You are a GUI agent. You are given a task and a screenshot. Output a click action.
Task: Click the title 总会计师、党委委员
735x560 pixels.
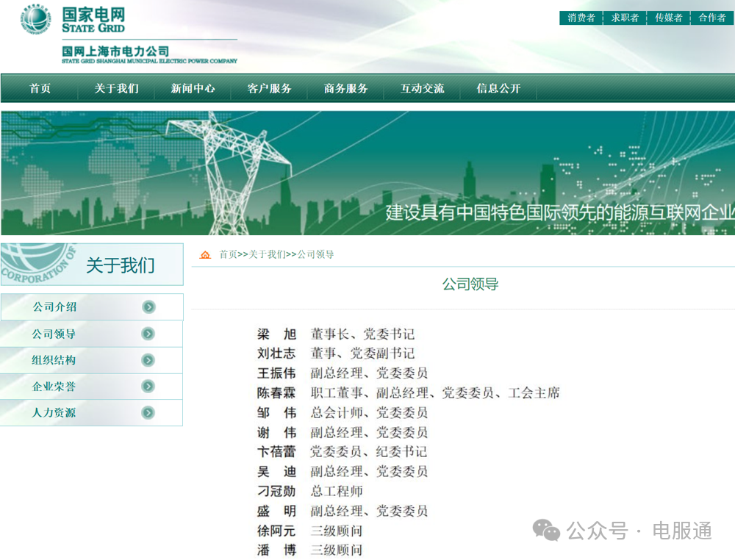[x=369, y=413]
